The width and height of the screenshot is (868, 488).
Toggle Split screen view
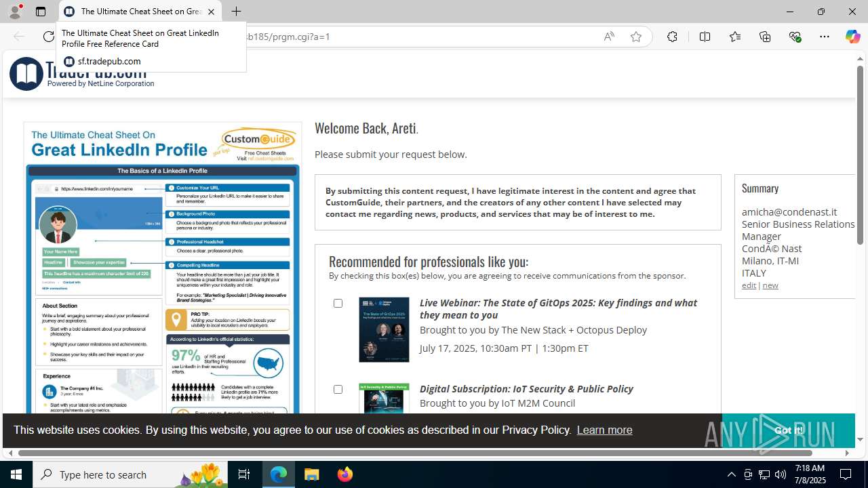pos(705,37)
